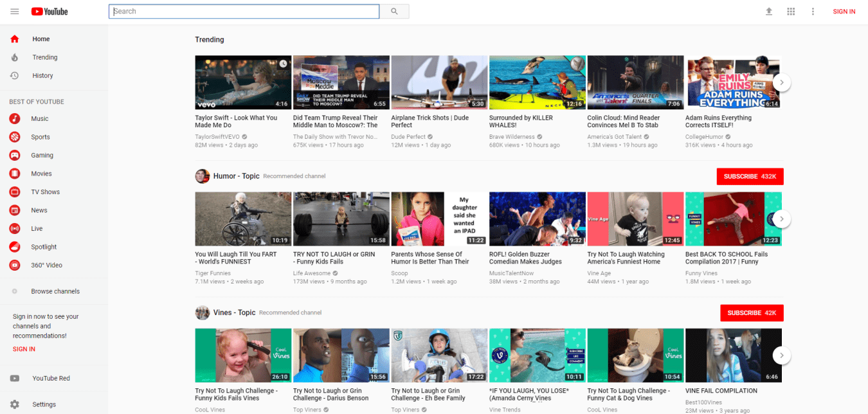Open the three-dot settings menu
Viewport: 868px width, 414px height.
coord(813,12)
